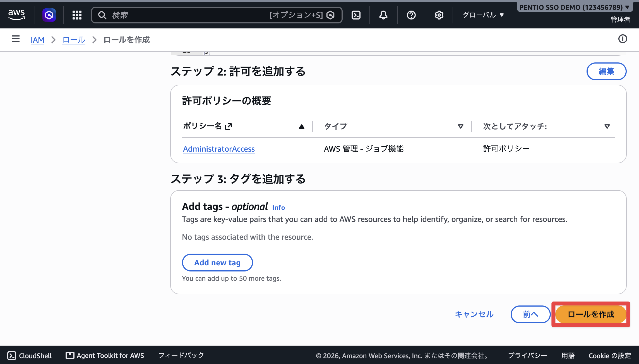Go to ロール breadcrumb
639x364 pixels.
point(74,40)
